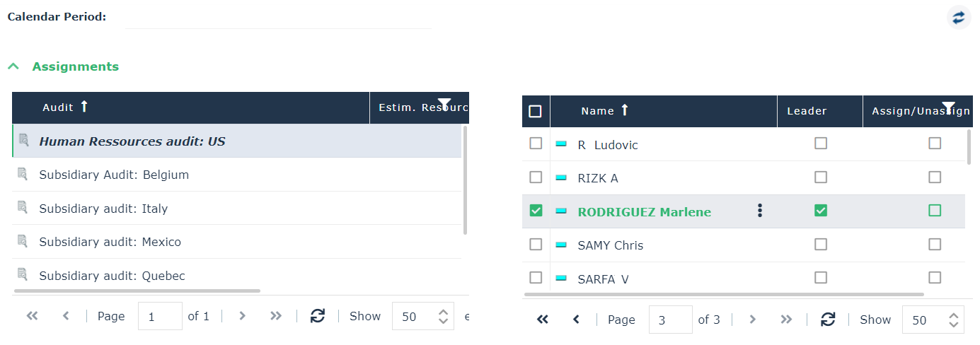Go to previous page of names list
The image size is (980, 345).
point(576,320)
